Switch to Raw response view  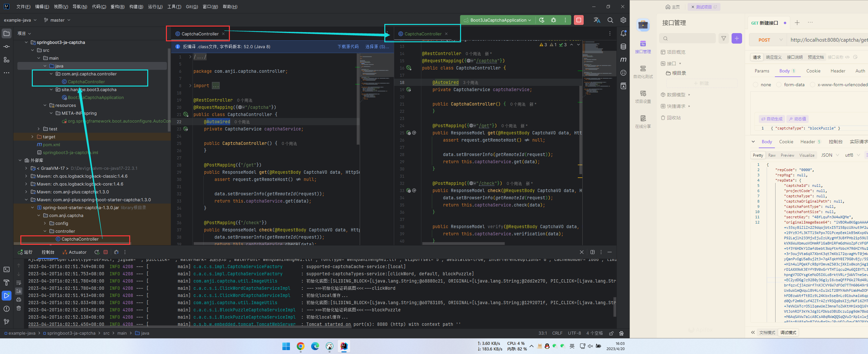tap(772, 155)
